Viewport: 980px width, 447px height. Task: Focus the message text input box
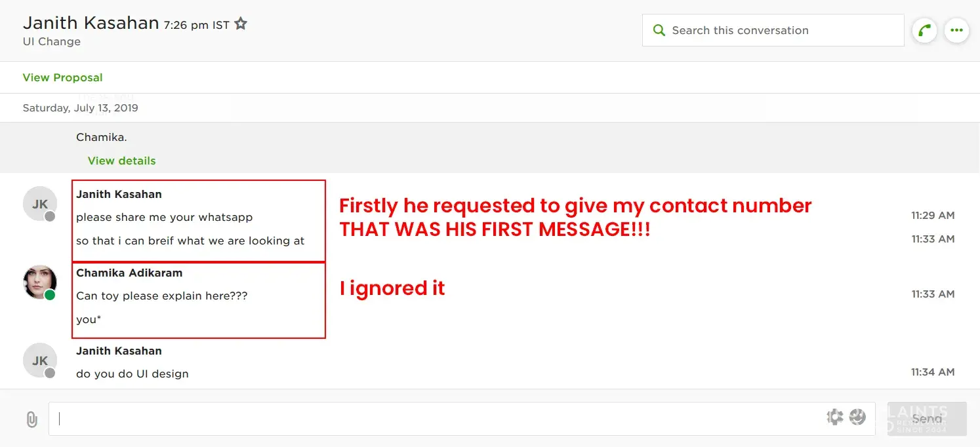point(433,419)
